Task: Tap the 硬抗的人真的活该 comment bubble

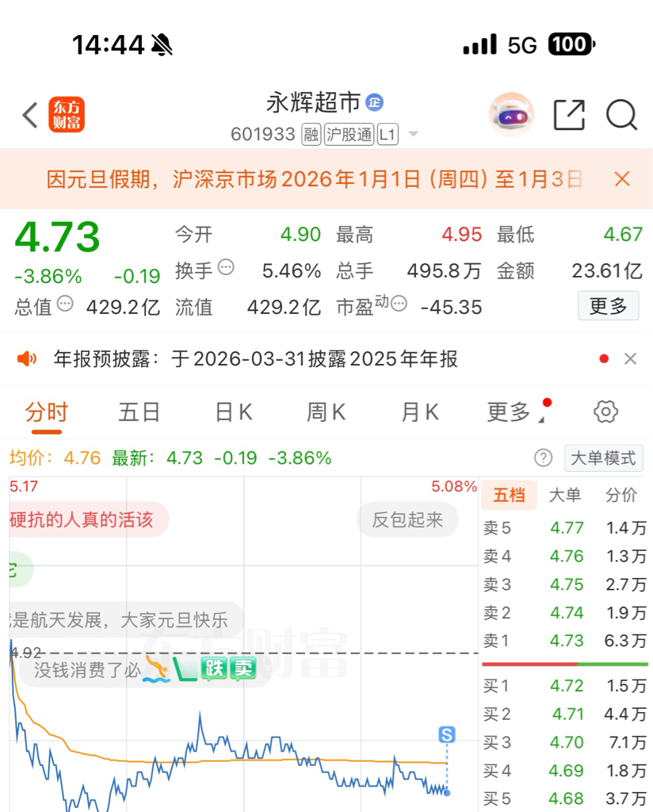Action: tap(88, 519)
